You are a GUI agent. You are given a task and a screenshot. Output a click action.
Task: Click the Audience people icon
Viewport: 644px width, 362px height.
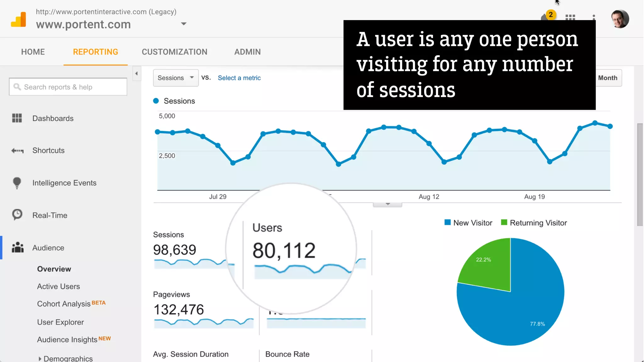click(x=18, y=248)
